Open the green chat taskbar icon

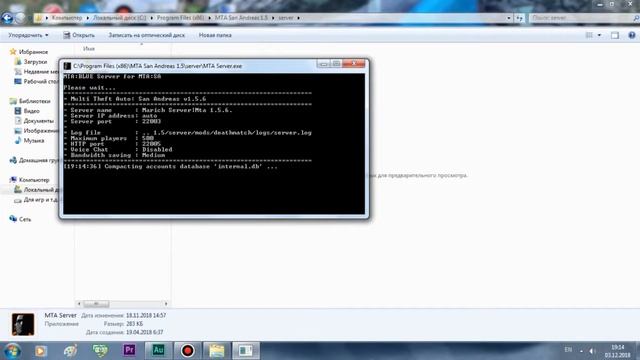click(100, 350)
